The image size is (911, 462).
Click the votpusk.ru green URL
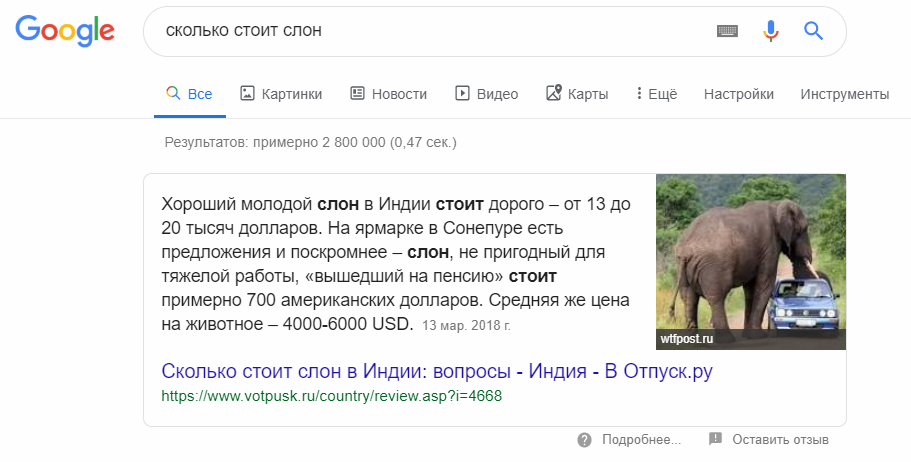[331, 395]
